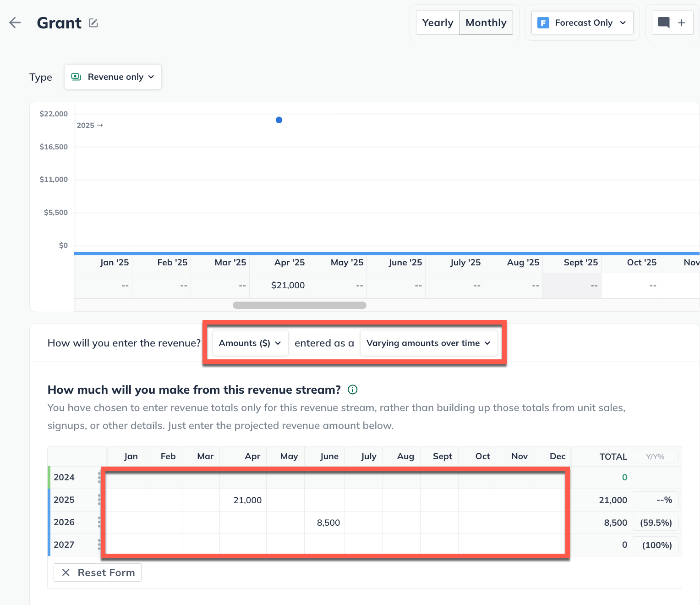Open the Amounts ($) dropdown
This screenshot has height=605, width=700.
(250, 343)
